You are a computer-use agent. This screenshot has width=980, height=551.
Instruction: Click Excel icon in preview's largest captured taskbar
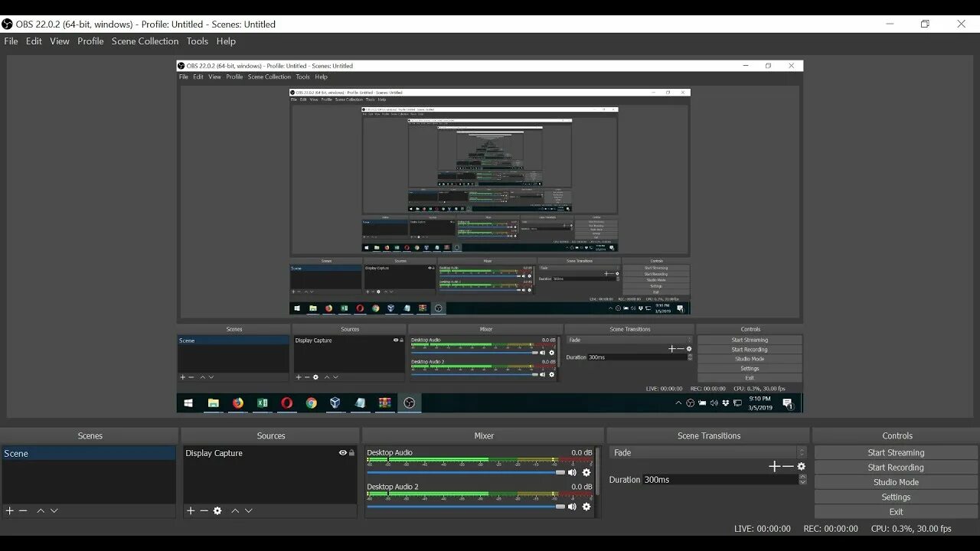[x=262, y=403]
